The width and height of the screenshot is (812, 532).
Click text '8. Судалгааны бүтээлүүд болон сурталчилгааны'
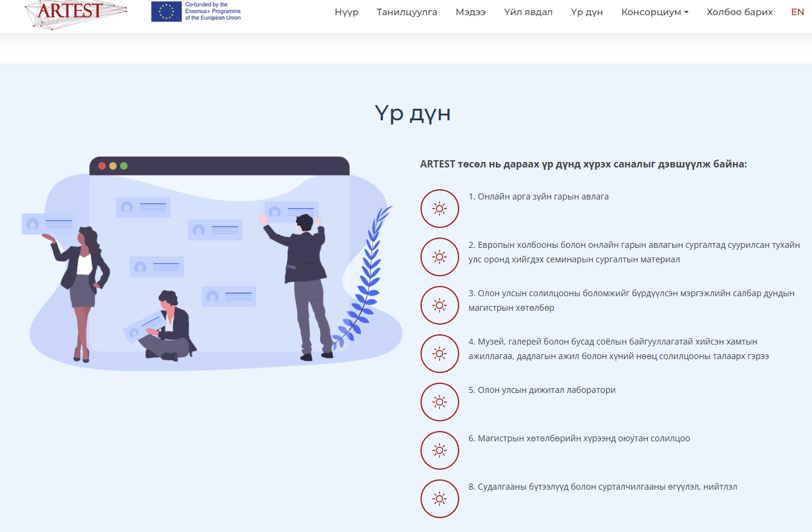pyautogui.click(x=602, y=487)
